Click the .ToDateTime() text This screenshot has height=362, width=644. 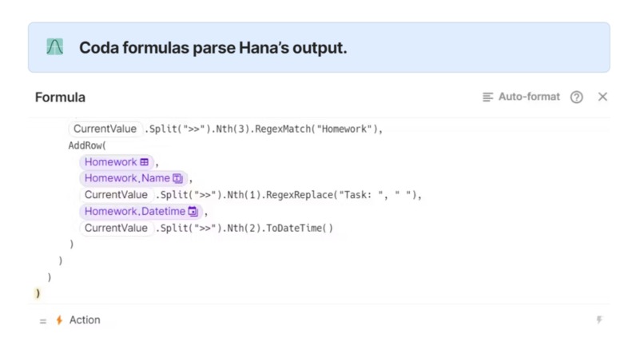coord(298,228)
